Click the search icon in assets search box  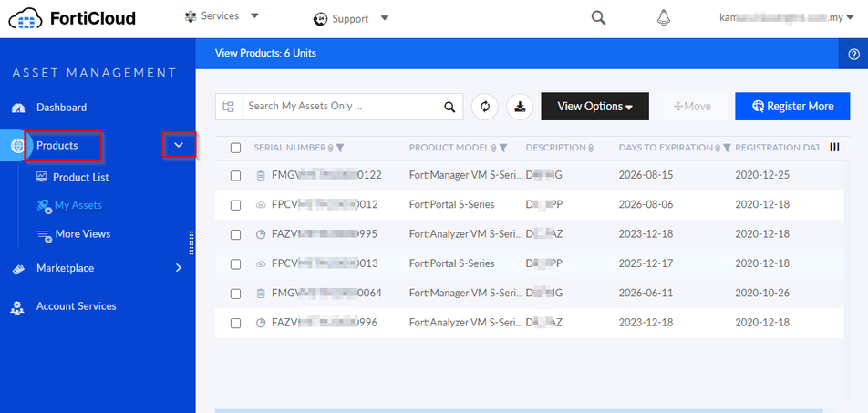pyautogui.click(x=449, y=107)
